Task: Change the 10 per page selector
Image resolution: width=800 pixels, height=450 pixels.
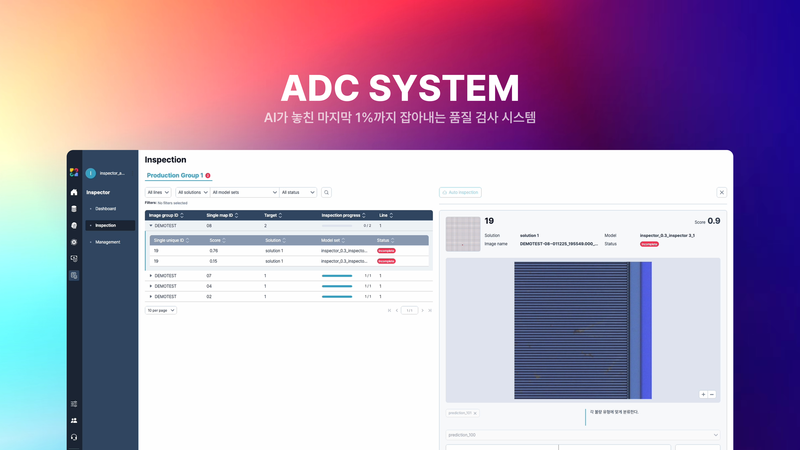Action: (x=161, y=310)
